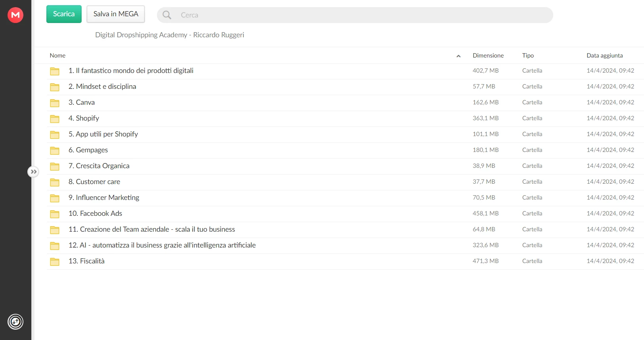Click the 57,7 MB size value
This screenshot has height=340, width=644.
point(484,86)
